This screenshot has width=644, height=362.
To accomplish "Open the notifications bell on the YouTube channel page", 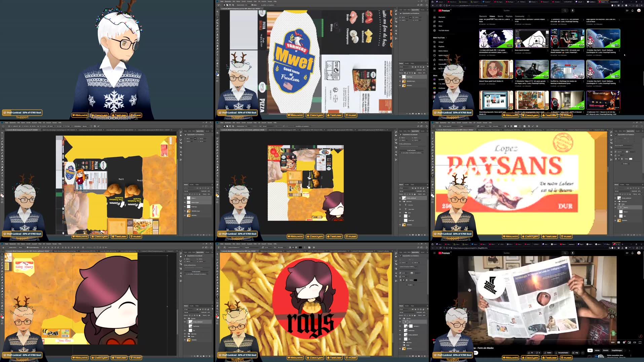I will pyautogui.click(x=632, y=11).
